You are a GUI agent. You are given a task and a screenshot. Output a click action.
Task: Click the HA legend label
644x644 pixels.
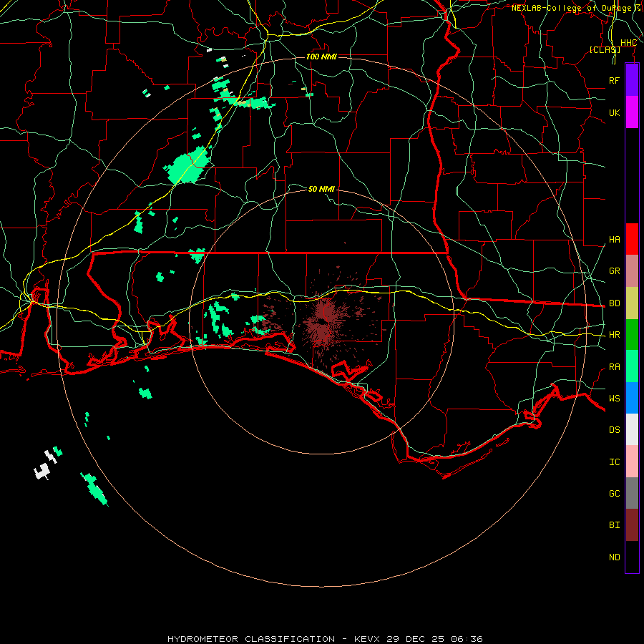pos(614,239)
